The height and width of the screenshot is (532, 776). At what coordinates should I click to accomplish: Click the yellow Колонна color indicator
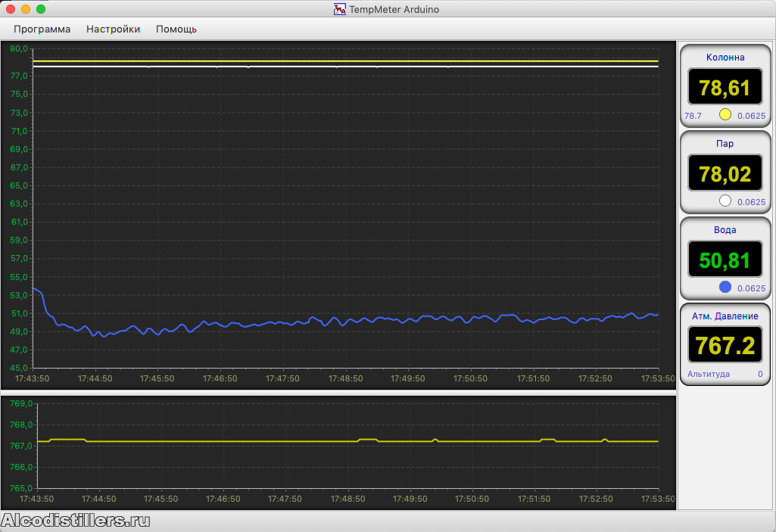(x=725, y=115)
